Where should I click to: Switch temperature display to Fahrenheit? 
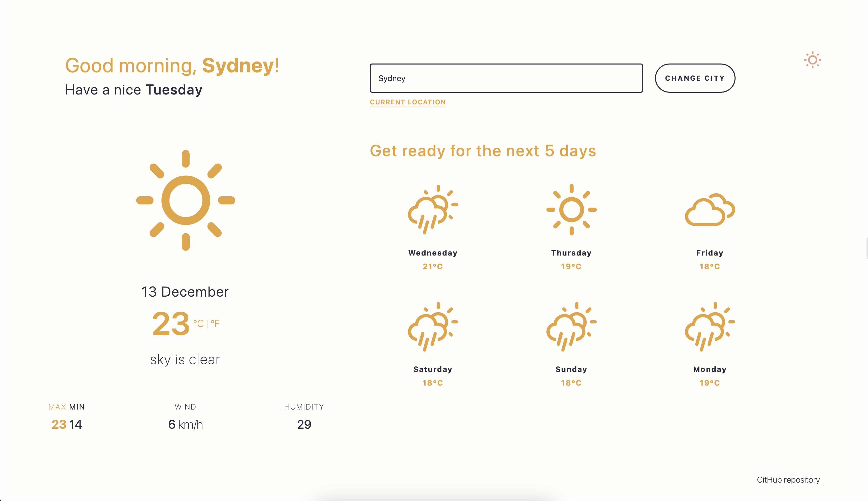(x=216, y=323)
